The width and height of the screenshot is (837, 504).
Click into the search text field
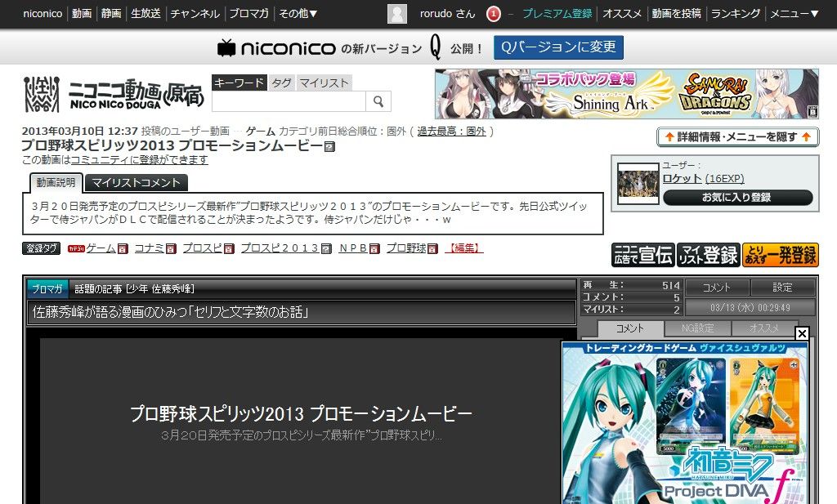(289, 101)
